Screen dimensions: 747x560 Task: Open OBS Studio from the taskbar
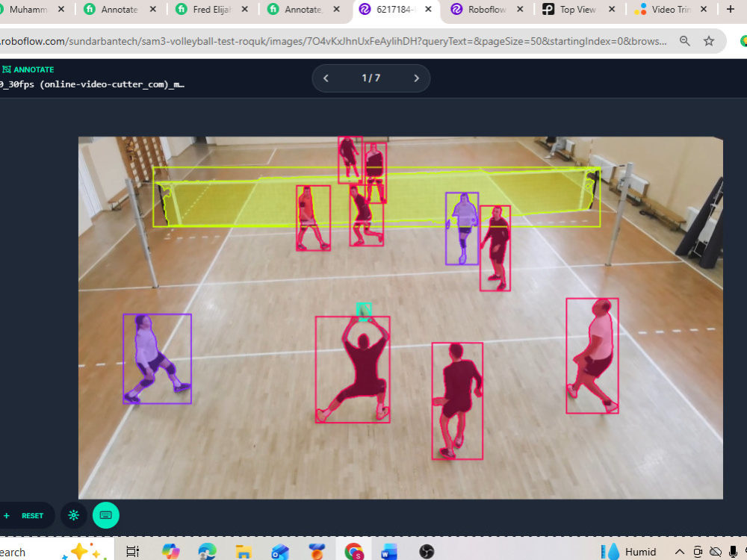pos(427,552)
